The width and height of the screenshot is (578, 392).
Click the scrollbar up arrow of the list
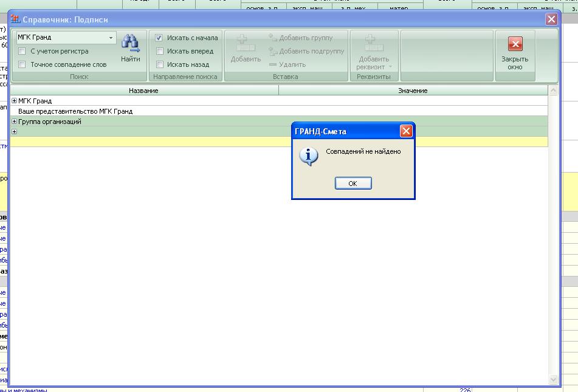pos(553,91)
